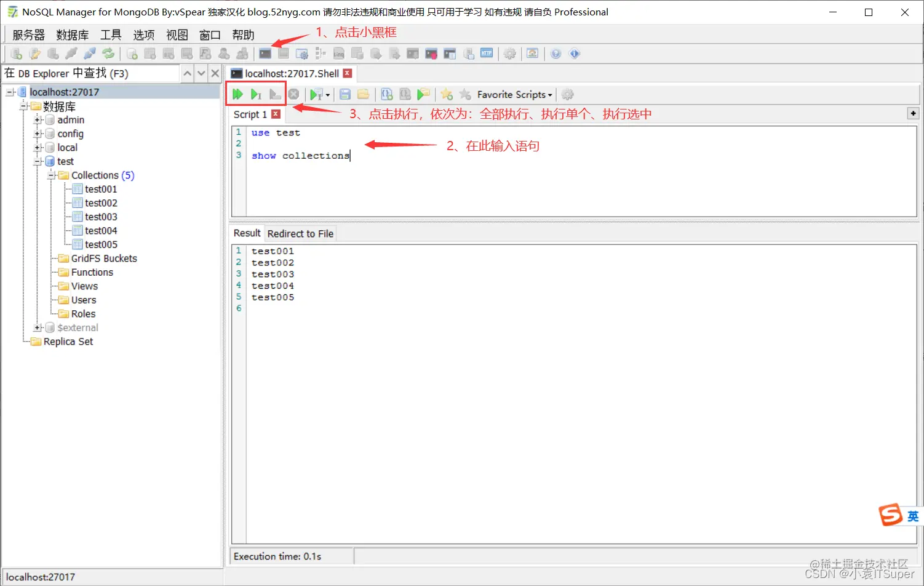924x586 pixels.
Task: Open the Shell console toolbar icon
Action: coord(265,54)
